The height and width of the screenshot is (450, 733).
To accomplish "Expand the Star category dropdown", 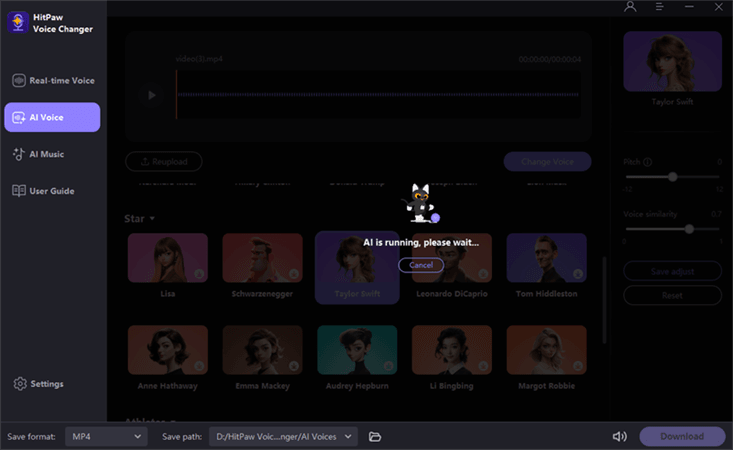I will (139, 219).
